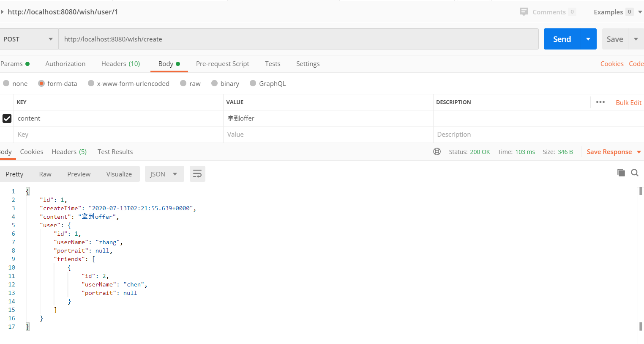Click the network globe icon beside Status

click(437, 151)
